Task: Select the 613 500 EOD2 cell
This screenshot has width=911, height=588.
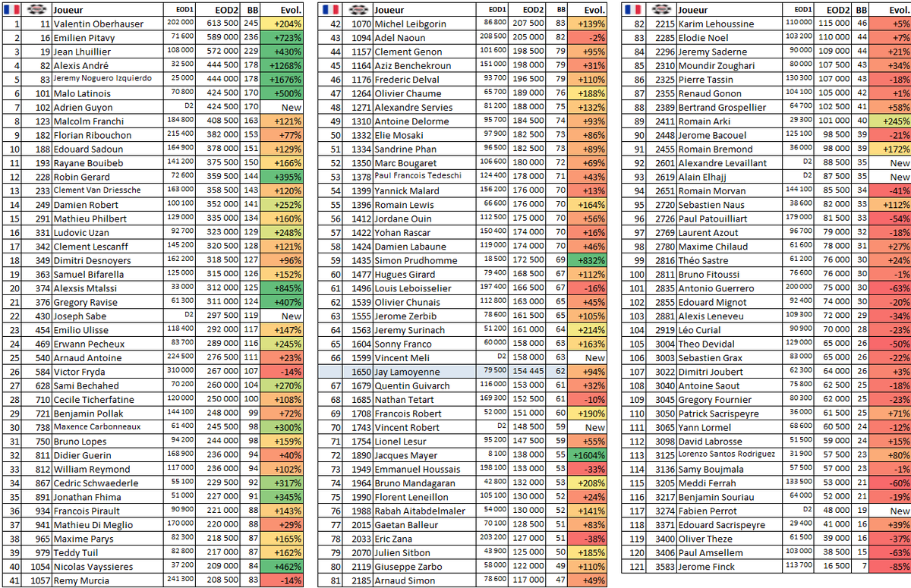Action: point(219,24)
